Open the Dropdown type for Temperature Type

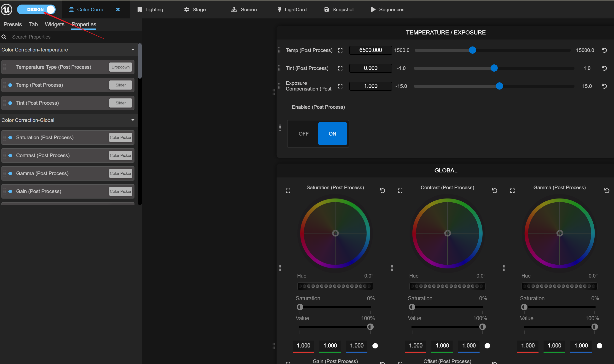click(121, 67)
